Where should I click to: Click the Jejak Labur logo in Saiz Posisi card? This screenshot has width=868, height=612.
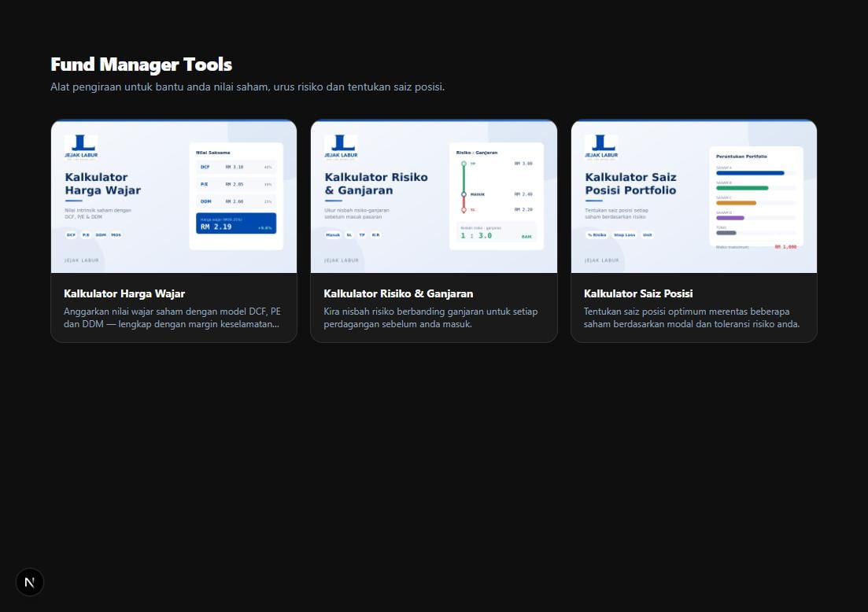(x=601, y=146)
